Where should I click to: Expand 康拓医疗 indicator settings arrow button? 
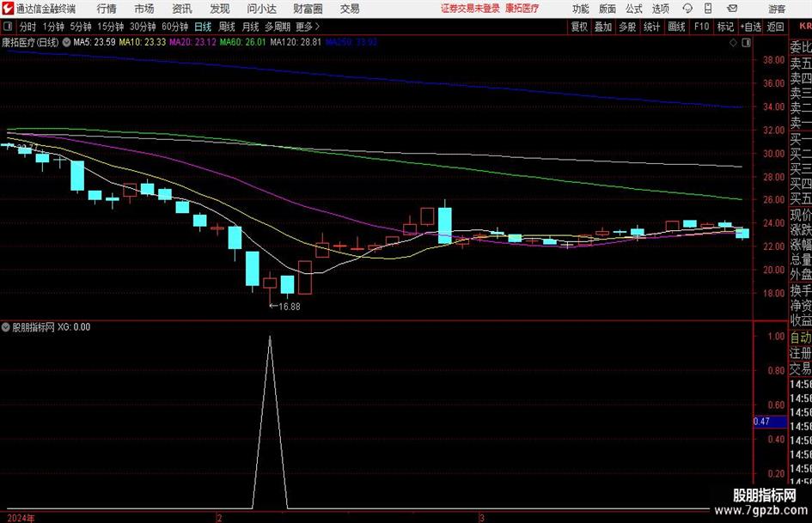tap(66, 42)
